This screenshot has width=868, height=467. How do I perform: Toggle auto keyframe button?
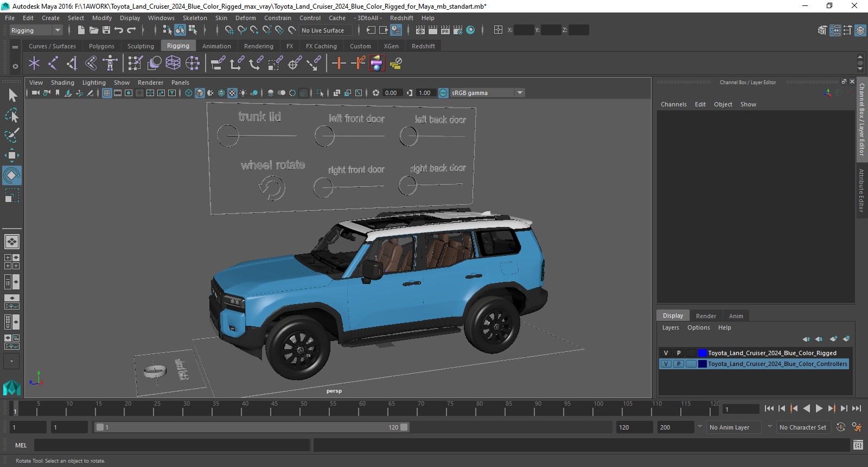(841, 427)
